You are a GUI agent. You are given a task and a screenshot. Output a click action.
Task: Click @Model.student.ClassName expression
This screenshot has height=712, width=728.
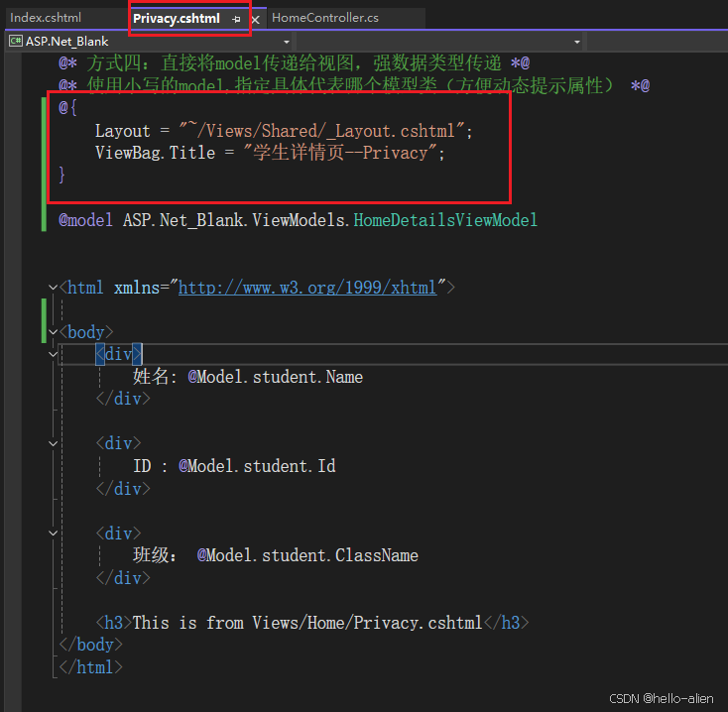coord(307,555)
